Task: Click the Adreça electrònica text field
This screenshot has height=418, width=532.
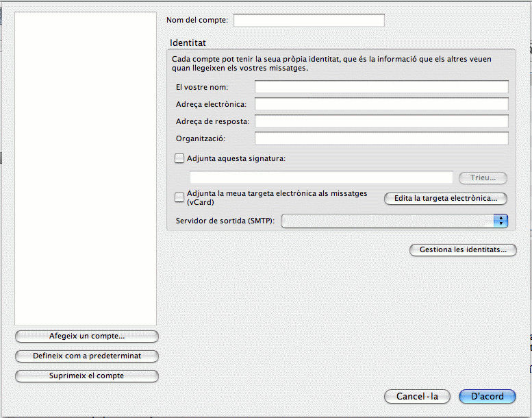Action: click(381, 104)
